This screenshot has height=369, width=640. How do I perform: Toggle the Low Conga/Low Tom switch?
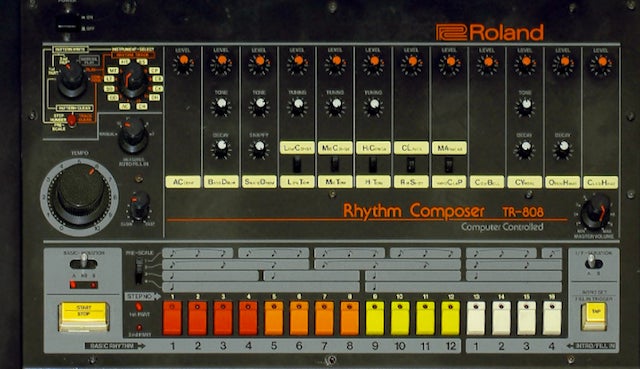(x=297, y=164)
